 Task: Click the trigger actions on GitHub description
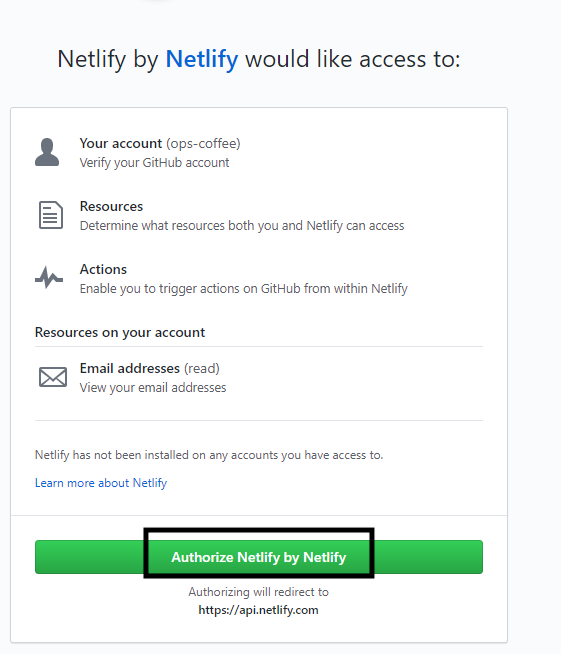pos(244,289)
